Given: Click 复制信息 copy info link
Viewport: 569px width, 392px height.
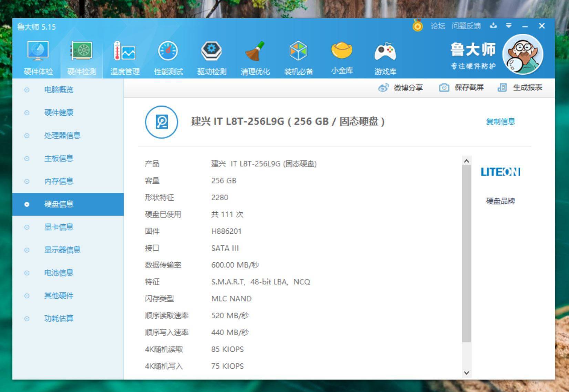Looking at the screenshot, I should pos(500,121).
